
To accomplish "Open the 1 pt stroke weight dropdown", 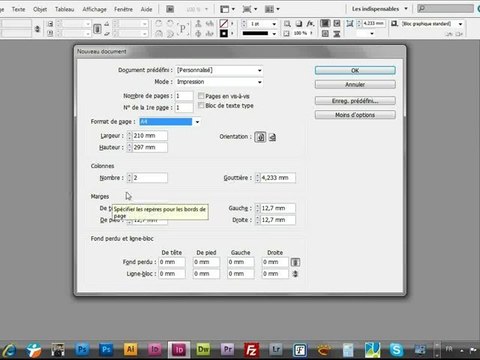I will pyautogui.click(x=274, y=24).
